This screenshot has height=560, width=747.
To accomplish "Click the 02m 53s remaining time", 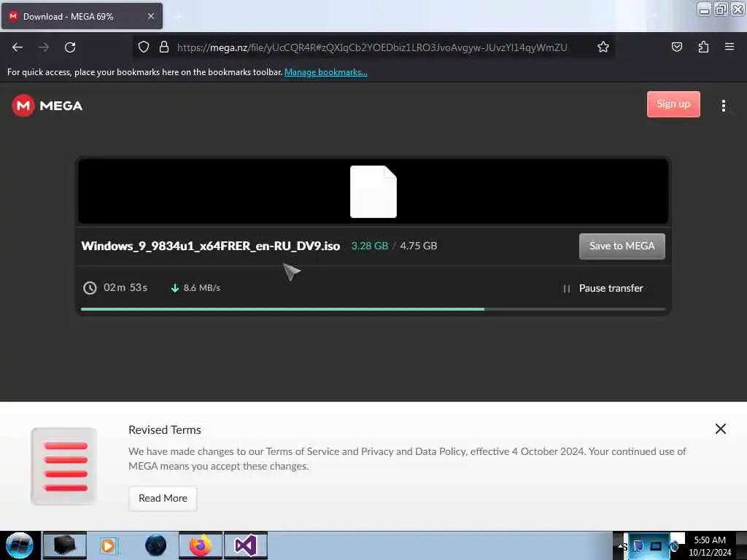I will tap(125, 287).
